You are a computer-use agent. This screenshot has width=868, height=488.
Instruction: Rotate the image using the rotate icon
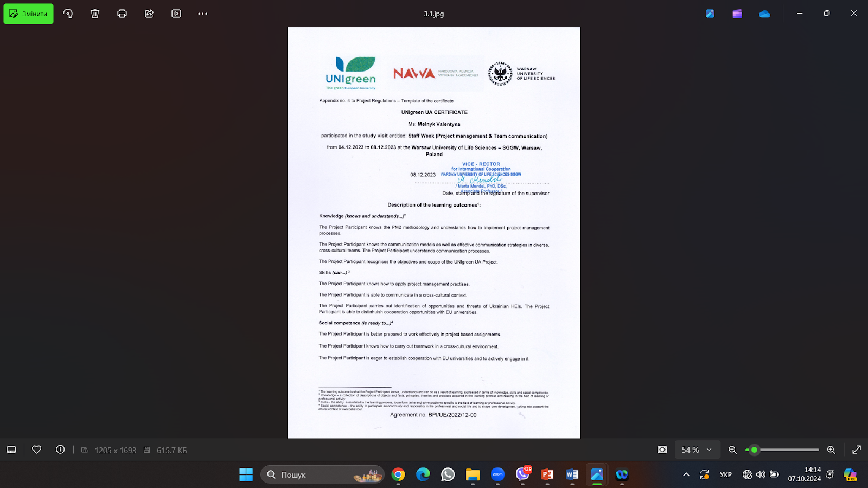pyautogui.click(x=68, y=14)
